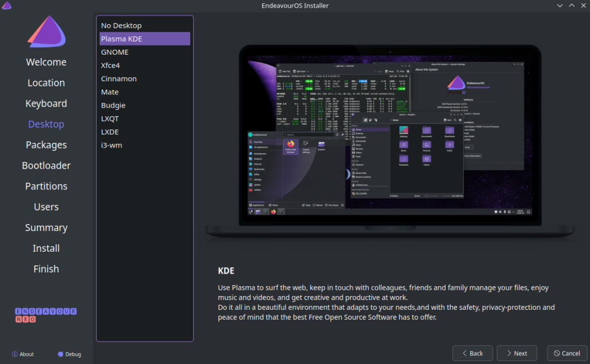
Task: Select the Mate desktop entry
Action: point(145,92)
